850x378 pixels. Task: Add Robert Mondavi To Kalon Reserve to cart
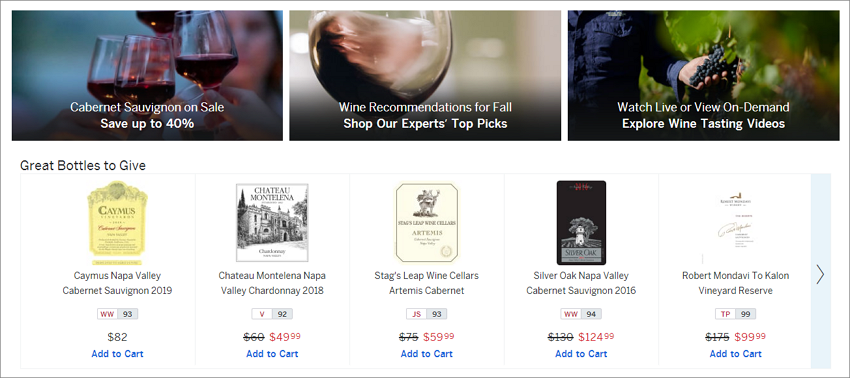pyautogui.click(x=736, y=354)
